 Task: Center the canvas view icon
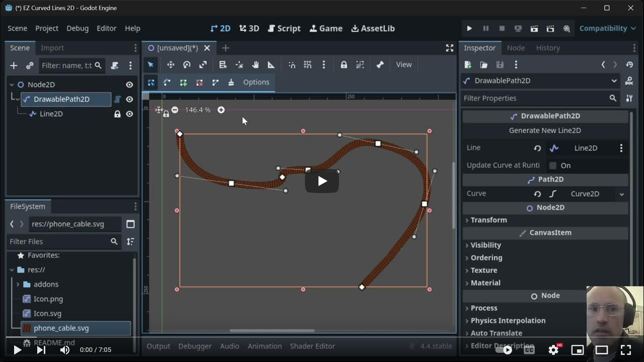click(159, 110)
